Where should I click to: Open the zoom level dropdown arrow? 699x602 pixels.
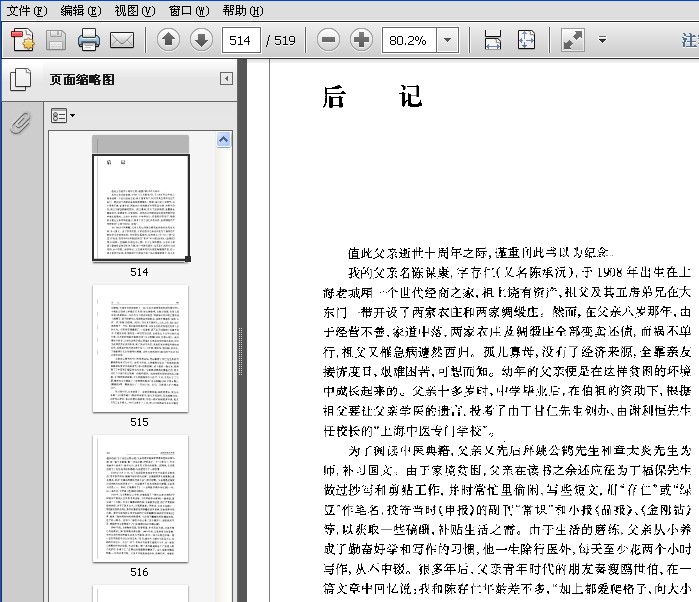(448, 41)
